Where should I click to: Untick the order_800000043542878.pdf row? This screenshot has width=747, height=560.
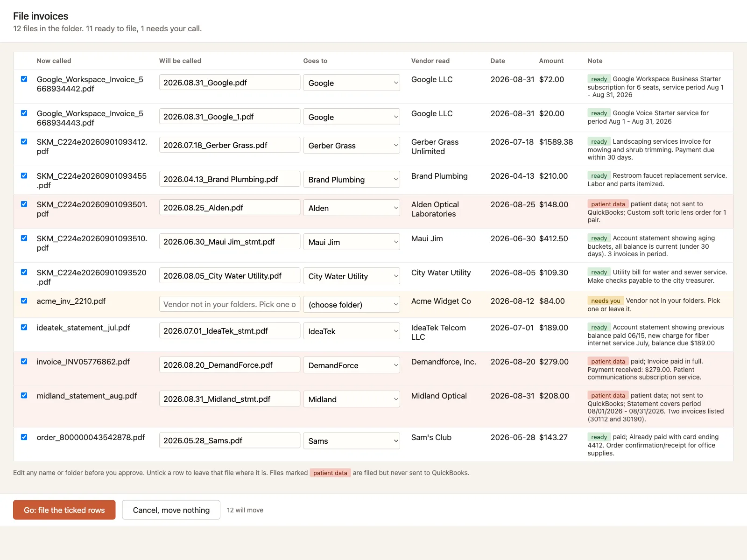click(24, 437)
